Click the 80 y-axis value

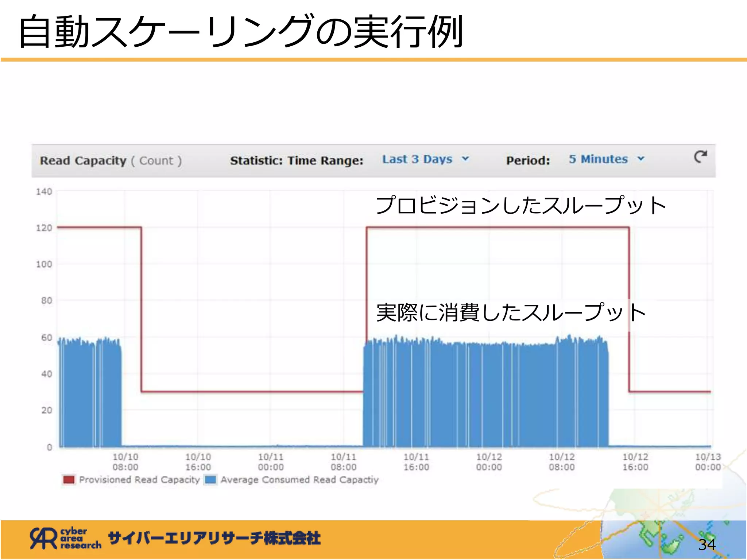(x=47, y=301)
